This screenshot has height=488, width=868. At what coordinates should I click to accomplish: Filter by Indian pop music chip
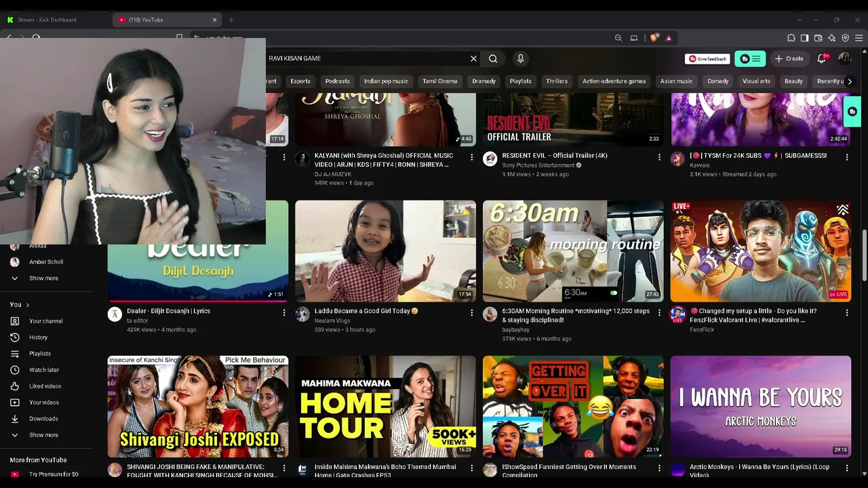386,81
